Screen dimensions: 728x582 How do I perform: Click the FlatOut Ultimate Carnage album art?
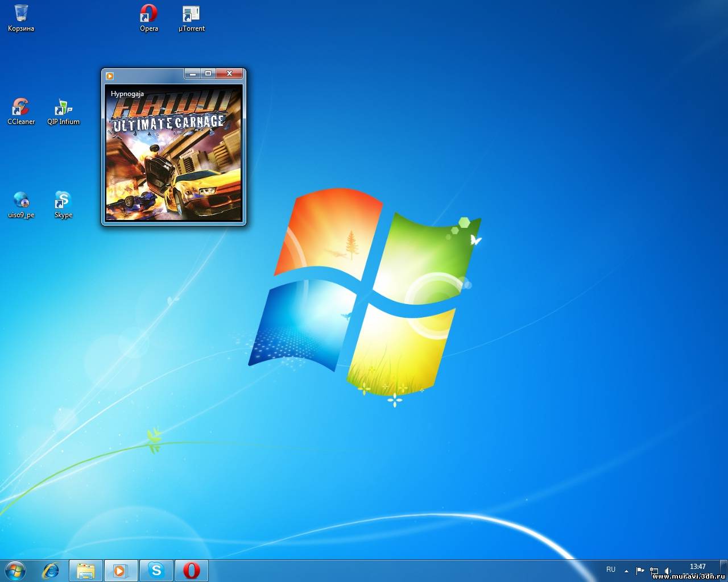173,153
